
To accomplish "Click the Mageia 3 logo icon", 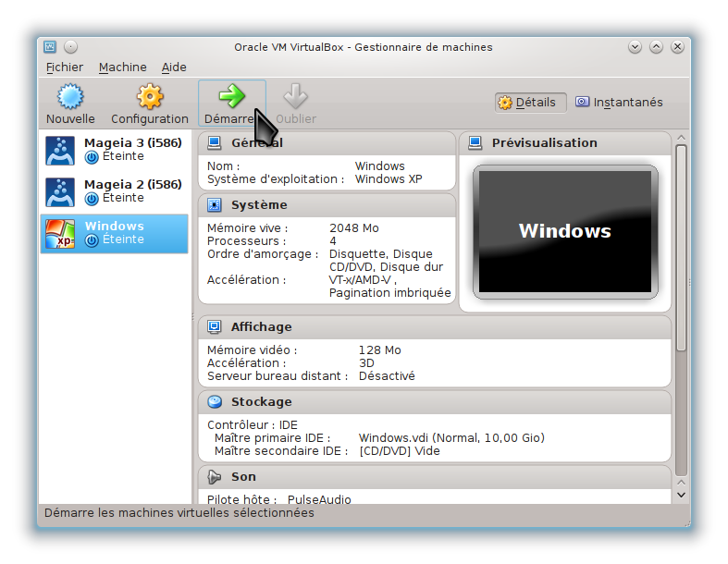I will 60,151.
